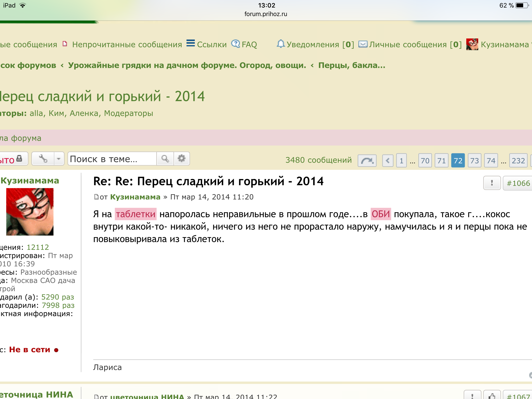Open advanced search gear icon
Screen dimensions: 532x399
point(182,158)
